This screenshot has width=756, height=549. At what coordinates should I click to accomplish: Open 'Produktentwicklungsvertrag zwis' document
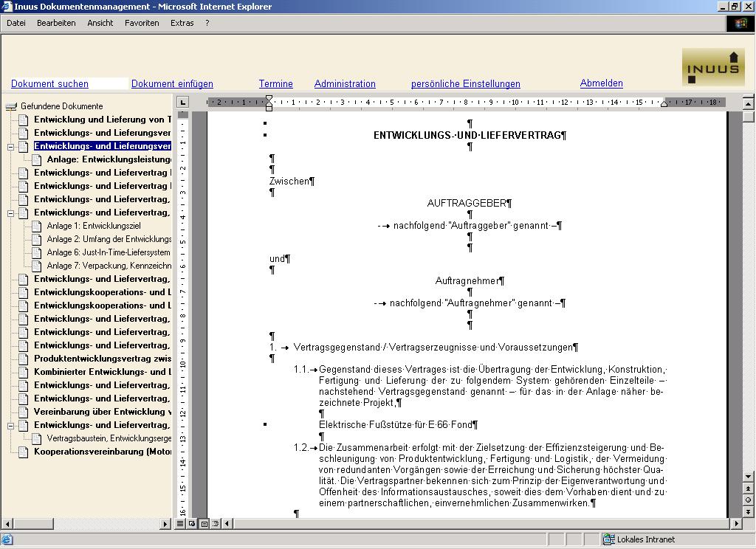click(102, 359)
